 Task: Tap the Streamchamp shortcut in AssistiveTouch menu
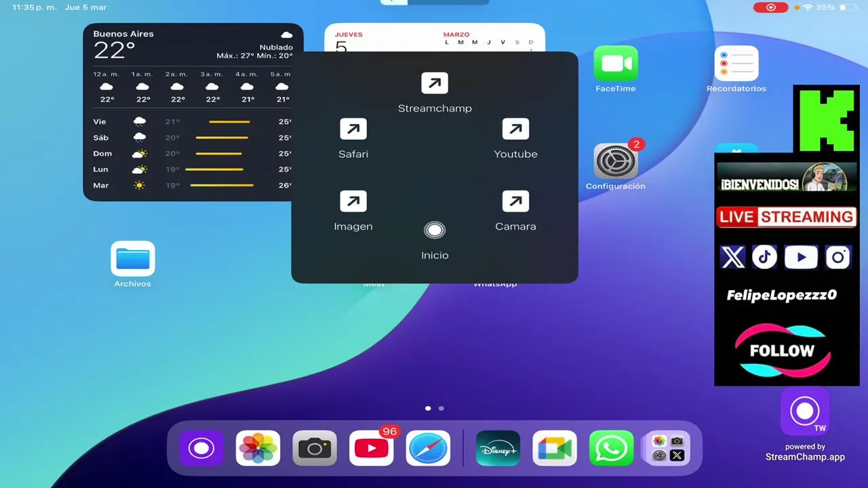tap(435, 93)
